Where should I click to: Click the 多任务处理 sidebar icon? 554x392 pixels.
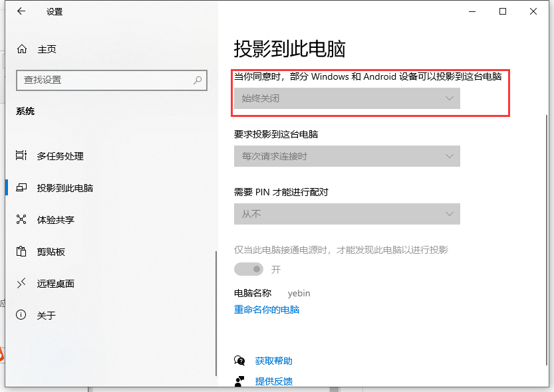pyautogui.click(x=21, y=156)
